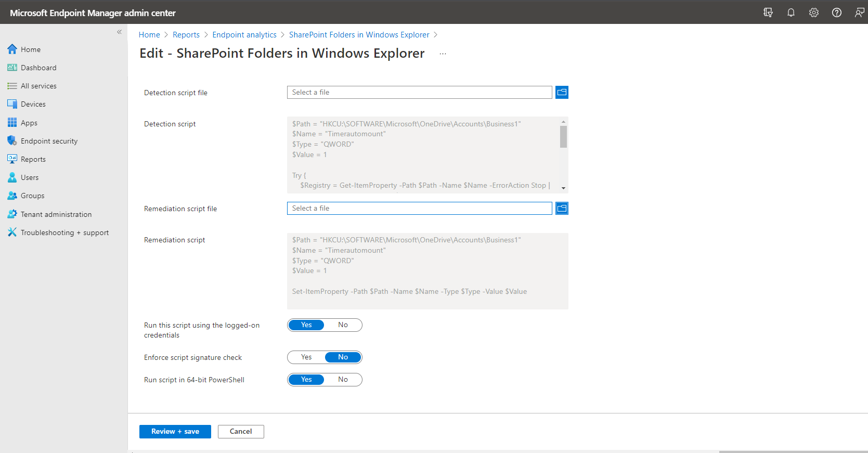Click the "Remediation script" label
The height and width of the screenshot is (453, 868).
[175, 240]
